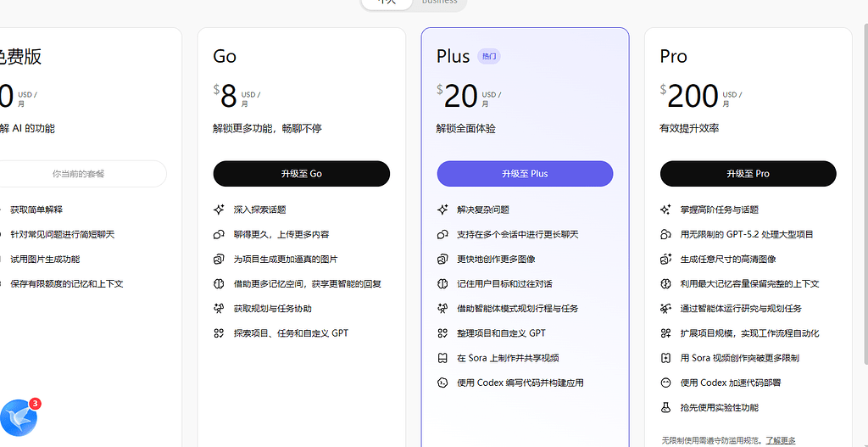
Task: Click the sparkle icon beside 解决复杂问题
Action: [442, 210]
